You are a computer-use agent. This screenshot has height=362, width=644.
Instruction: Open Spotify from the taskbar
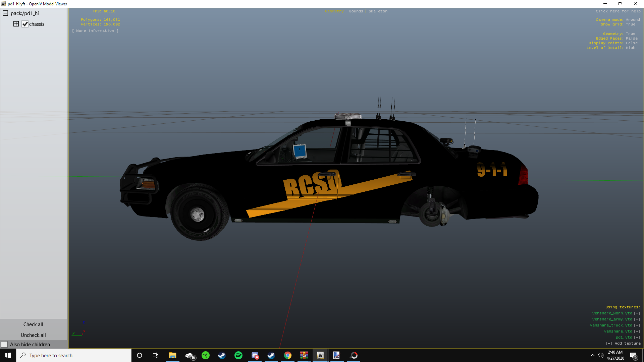pyautogui.click(x=238, y=355)
